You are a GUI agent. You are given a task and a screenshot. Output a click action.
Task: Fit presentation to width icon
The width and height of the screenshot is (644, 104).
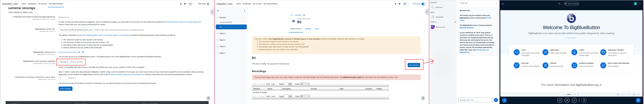pos(639,94)
